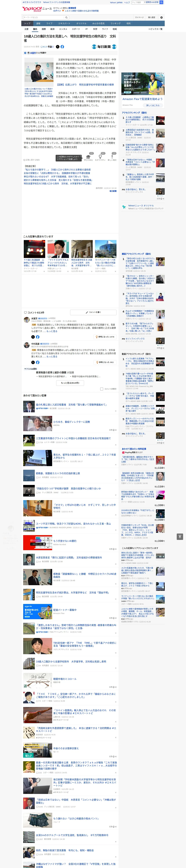The width and height of the screenshot is (186, 868).
Task: Click the コメントを書く button
Action: pyautogui.click(x=93, y=312)
